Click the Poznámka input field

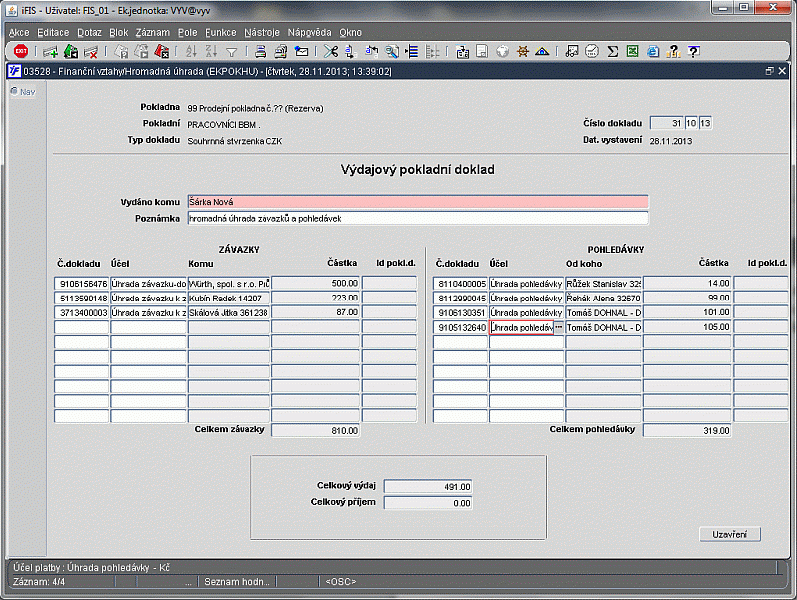click(x=418, y=219)
